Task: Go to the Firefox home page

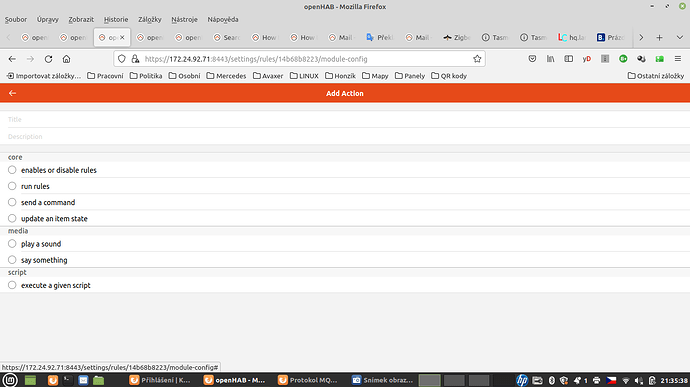Action: click(x=66, y=59)
